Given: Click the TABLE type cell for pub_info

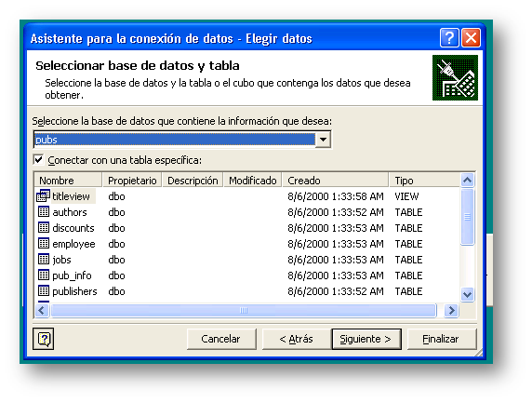Looking at the screenshot, I should (408, 275).
